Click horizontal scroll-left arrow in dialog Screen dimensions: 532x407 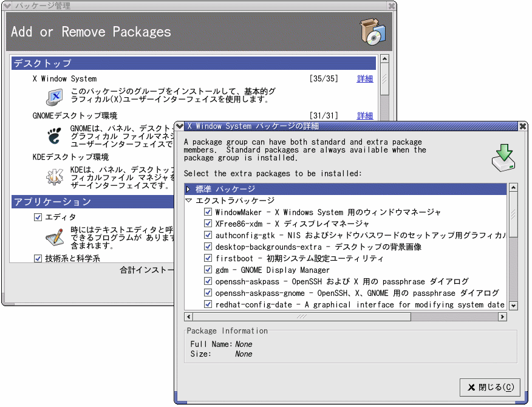click(189, 316)
